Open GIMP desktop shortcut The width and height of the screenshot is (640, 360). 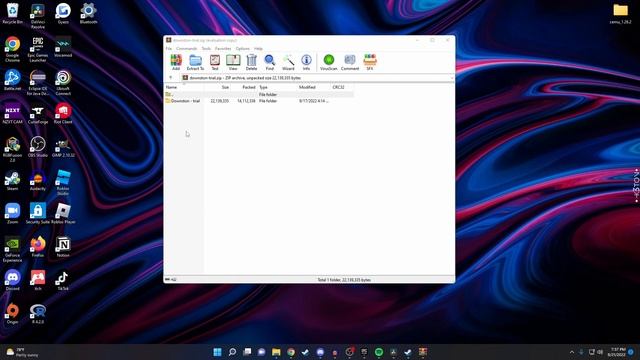(x=63, y=147)
